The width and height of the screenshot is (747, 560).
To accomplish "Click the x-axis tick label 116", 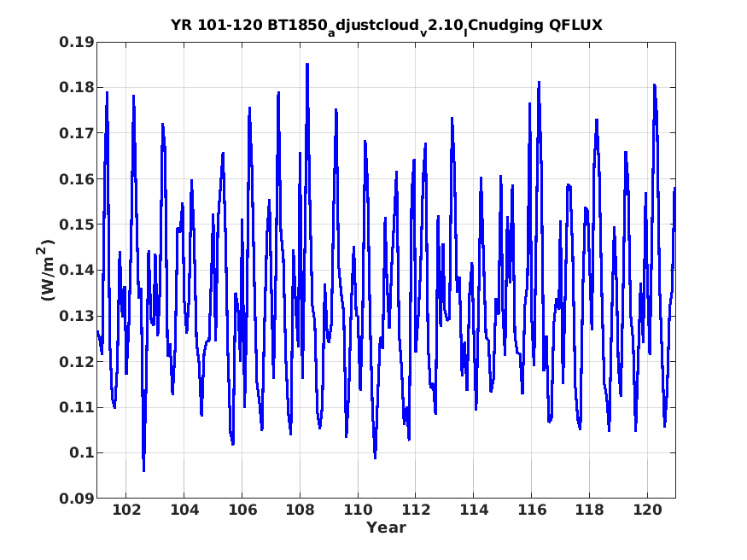I will coord(532,510).
